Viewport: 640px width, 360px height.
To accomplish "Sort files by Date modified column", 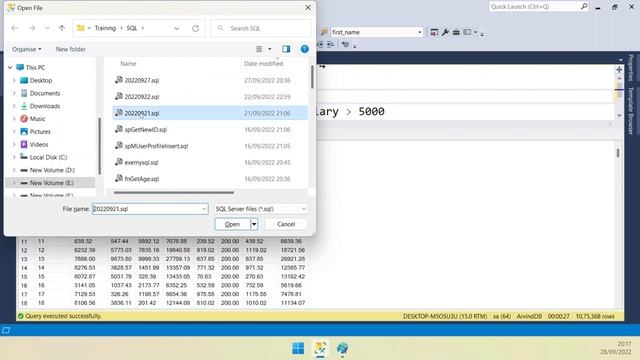I will pos(263,64).
